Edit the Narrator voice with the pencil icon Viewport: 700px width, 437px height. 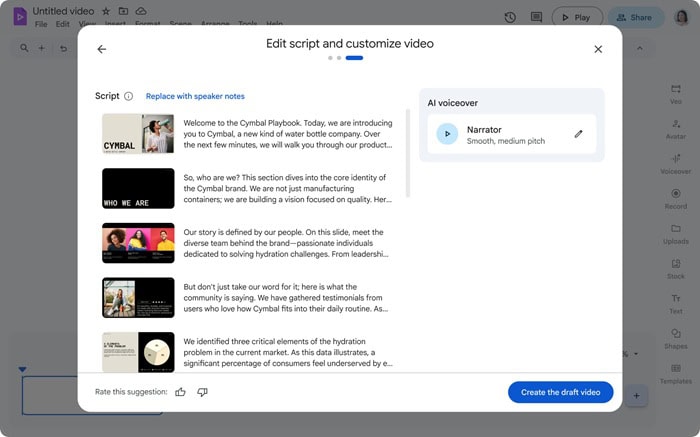click(x=578, y=134)
